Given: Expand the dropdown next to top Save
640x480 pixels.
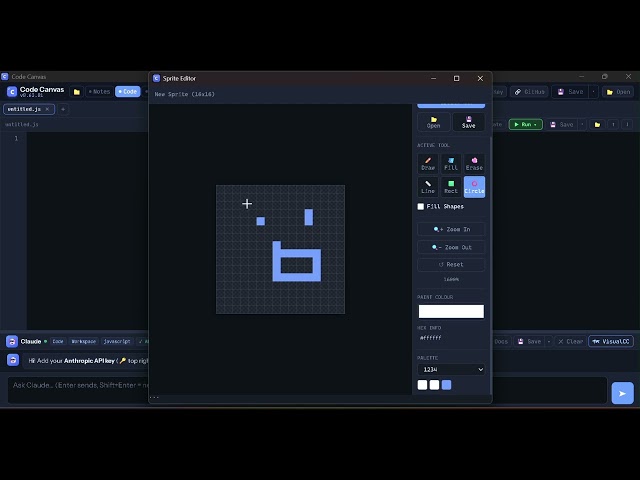Looking at the screenshot, I should 593,92.
